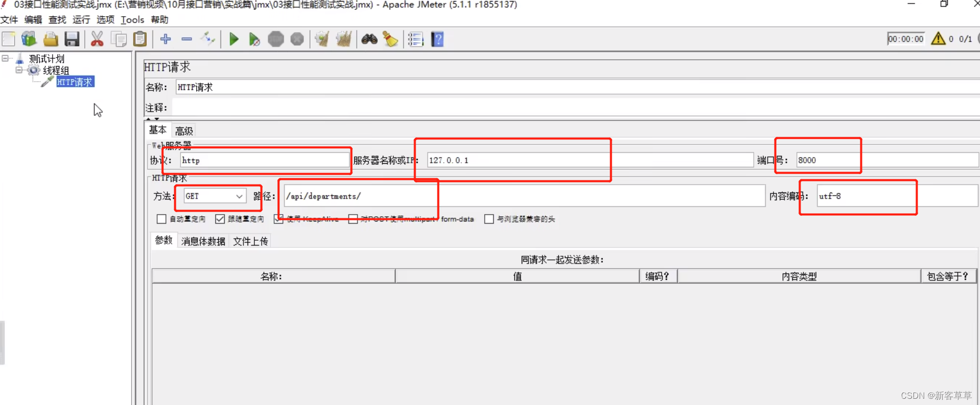
Task: Switch to the 基本 tab
Action: pos(158,130)
